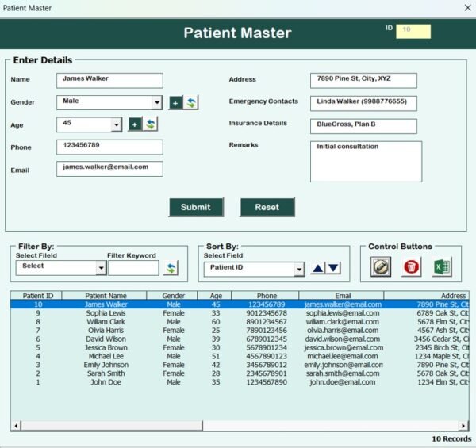The width and height of the screenshot is (476, 448).
Task: Sort descending with the down triangle
Action: pyautogui.click(x=333, y=268)
